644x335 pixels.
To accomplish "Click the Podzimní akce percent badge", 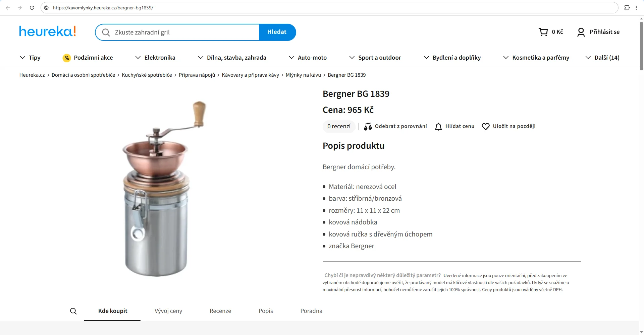I will 67,58.
